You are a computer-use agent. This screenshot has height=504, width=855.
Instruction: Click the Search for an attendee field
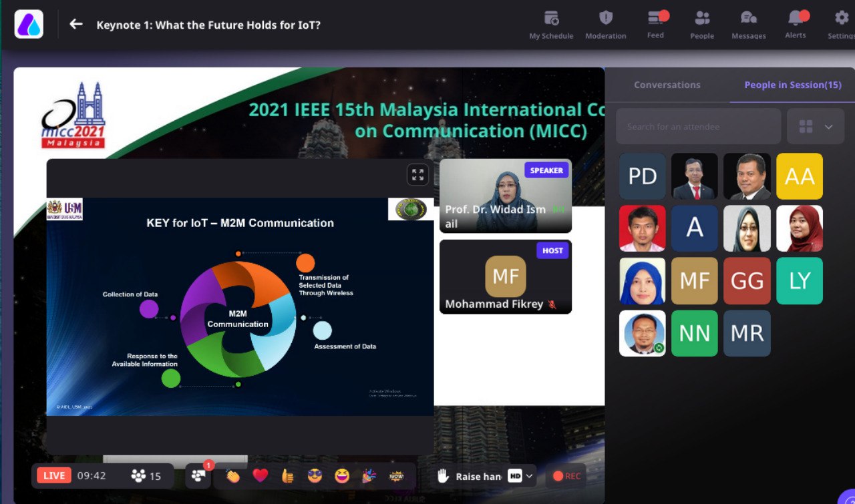coord(699,126)
